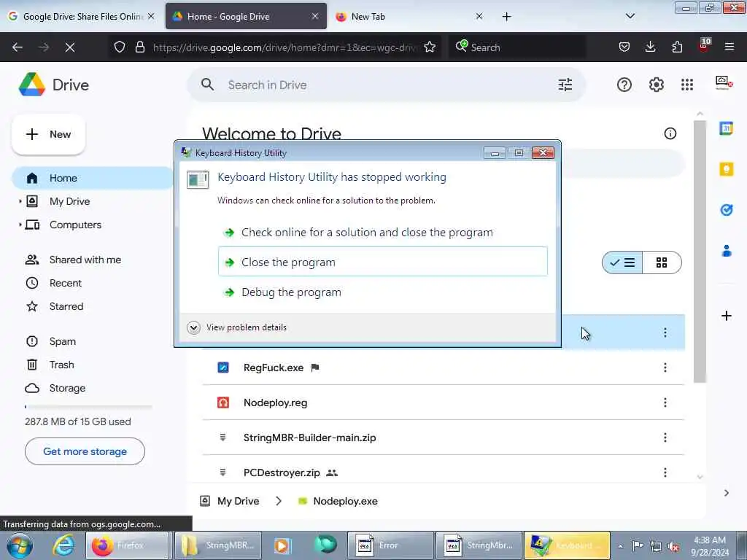Choose Close the program

click(x=382, y=262)
